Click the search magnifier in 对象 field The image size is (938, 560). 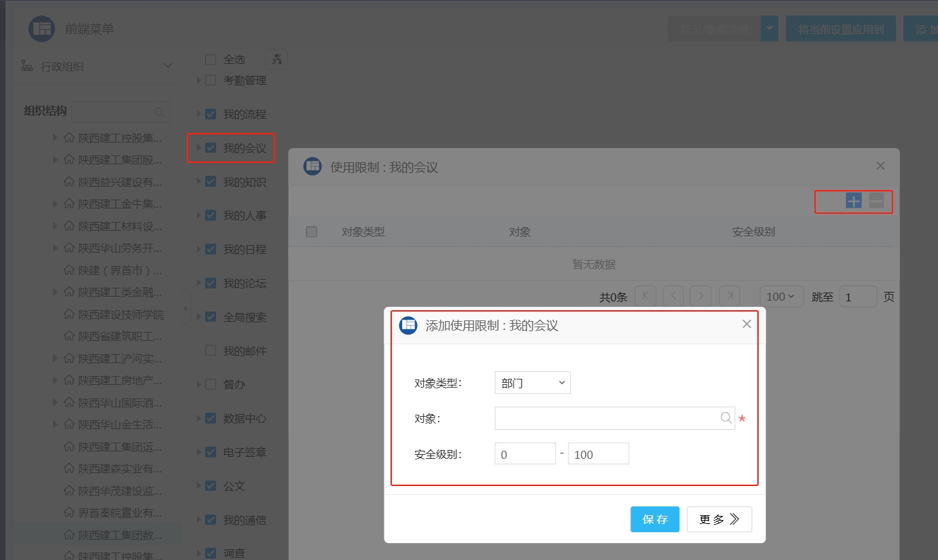[x=726, y=418]
